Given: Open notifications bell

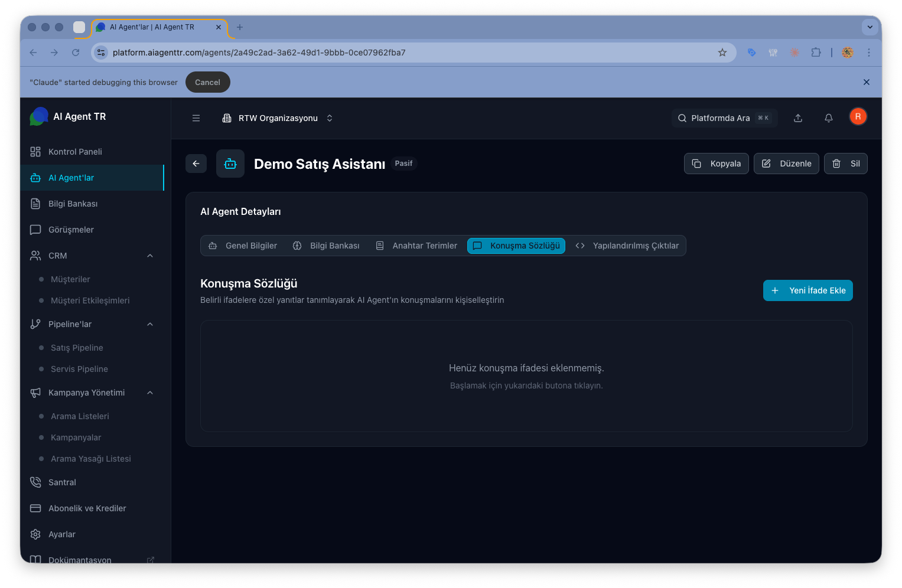Looking at the screenshot, I should point(829,118).
